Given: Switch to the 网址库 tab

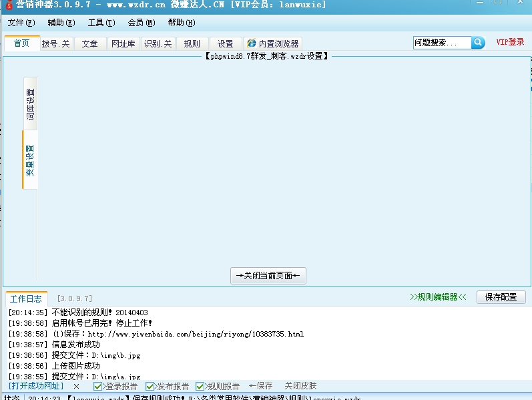Looking at the screenshot, I should [x=123, y=43].
